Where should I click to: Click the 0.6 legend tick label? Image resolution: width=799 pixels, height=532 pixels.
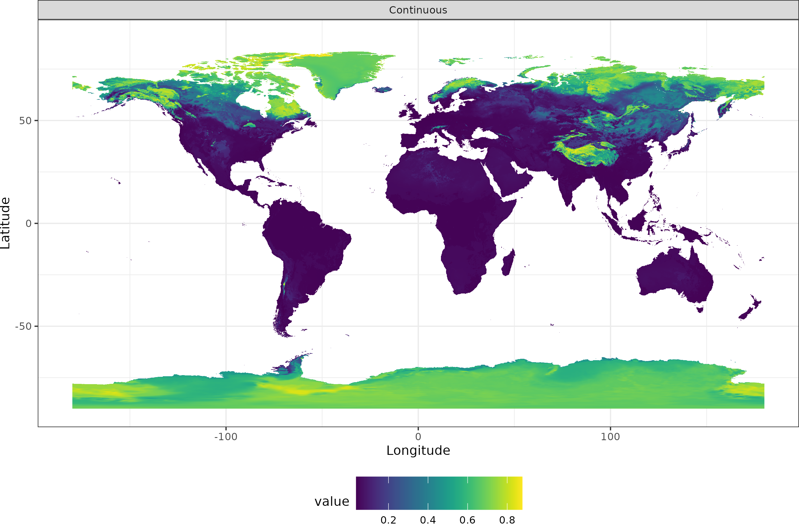(467, 520)
